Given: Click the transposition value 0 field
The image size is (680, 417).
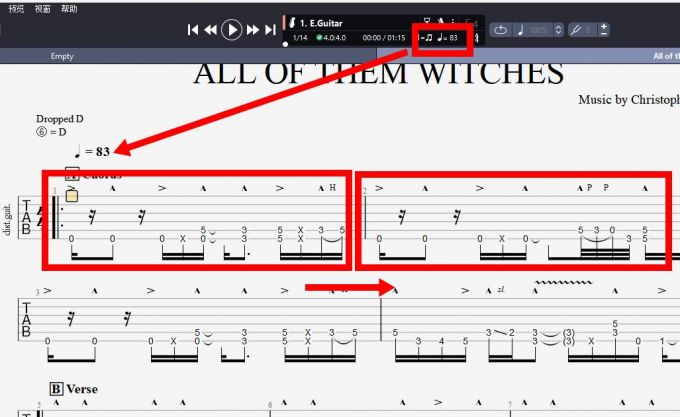Looking at the screenshot, I should click(x=588, y=30).
